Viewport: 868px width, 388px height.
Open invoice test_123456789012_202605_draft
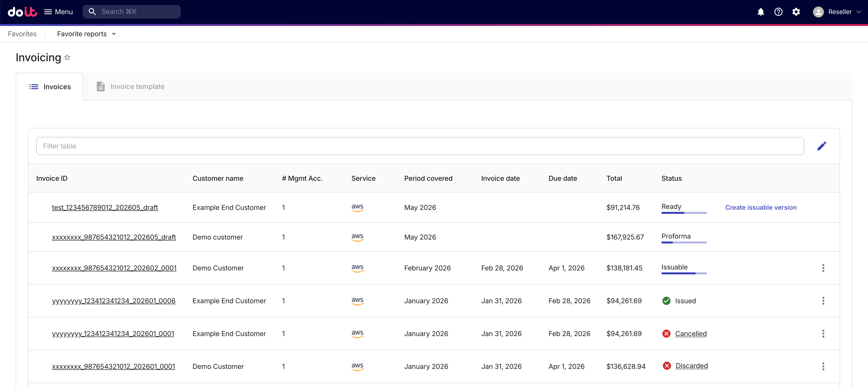pos(105,208)
